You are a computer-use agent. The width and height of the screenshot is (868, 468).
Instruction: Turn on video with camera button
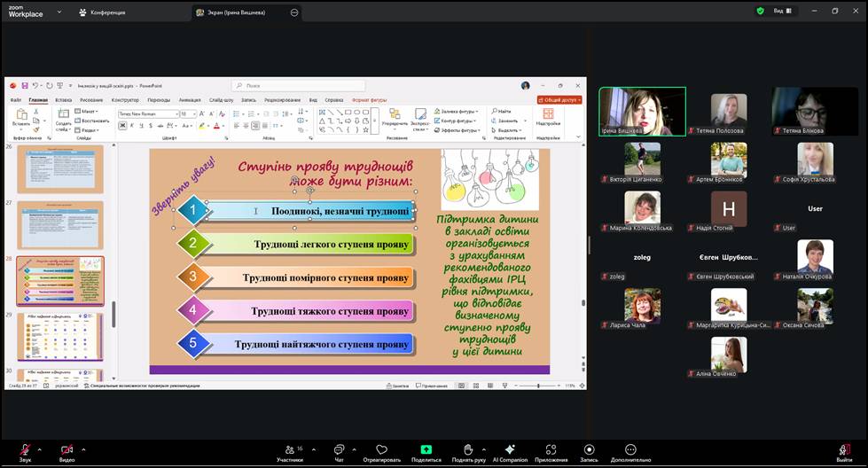[x=66, y=449]
